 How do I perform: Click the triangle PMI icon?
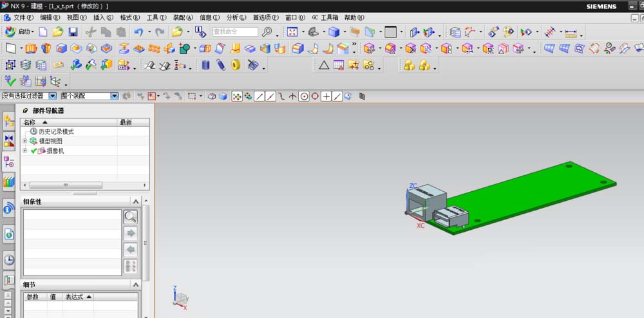tap(324, 65)
